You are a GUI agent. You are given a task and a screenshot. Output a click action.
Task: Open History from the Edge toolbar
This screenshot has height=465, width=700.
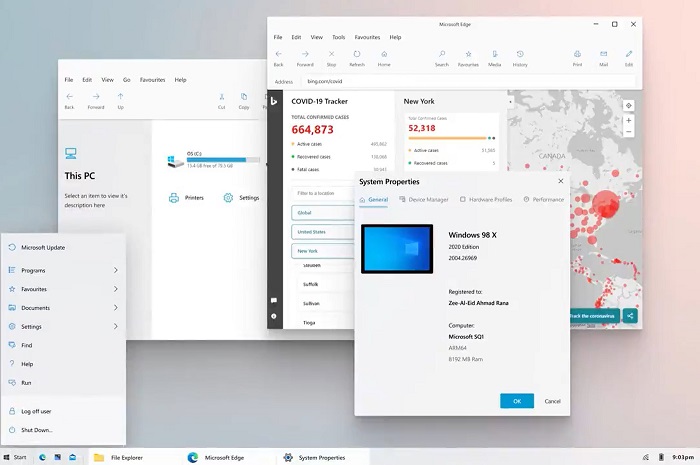click(x=520, y=53)
